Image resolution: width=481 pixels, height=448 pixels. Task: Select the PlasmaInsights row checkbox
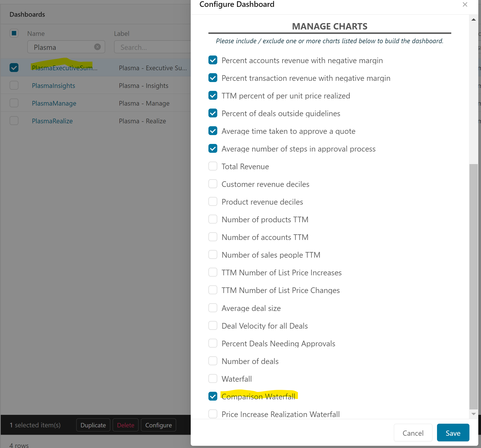click(14, 85)
